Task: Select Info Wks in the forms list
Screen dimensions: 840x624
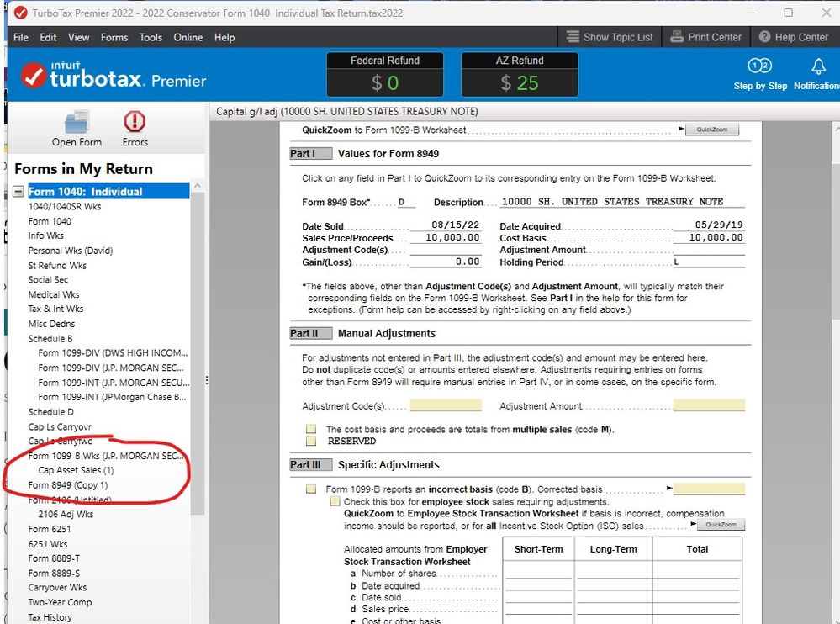Action: 46,235
